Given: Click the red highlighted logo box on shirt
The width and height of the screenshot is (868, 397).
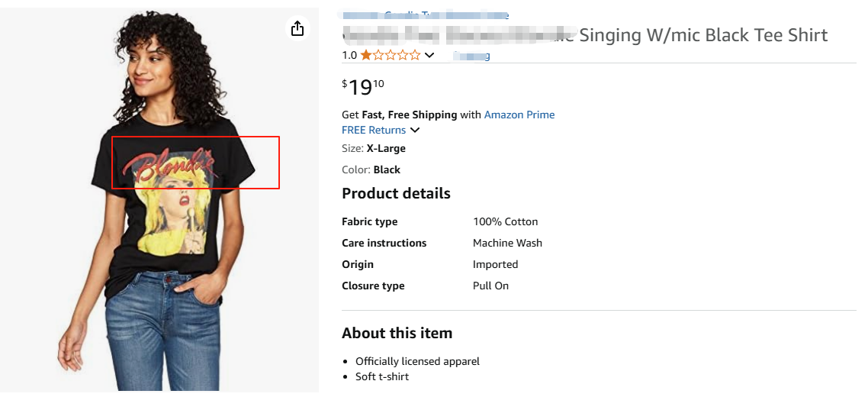Looking at the screenshot, I should [195, 162].
